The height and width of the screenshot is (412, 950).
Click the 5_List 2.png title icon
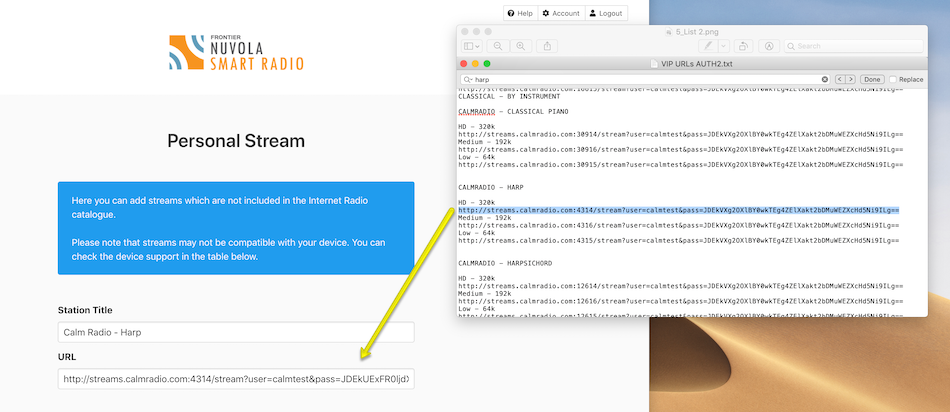[669, 32]
